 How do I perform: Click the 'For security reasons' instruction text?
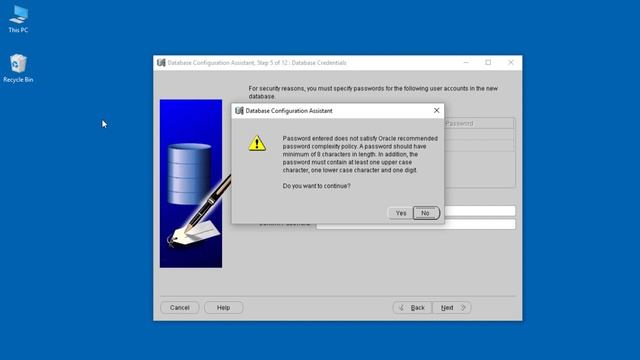[373, 92]
